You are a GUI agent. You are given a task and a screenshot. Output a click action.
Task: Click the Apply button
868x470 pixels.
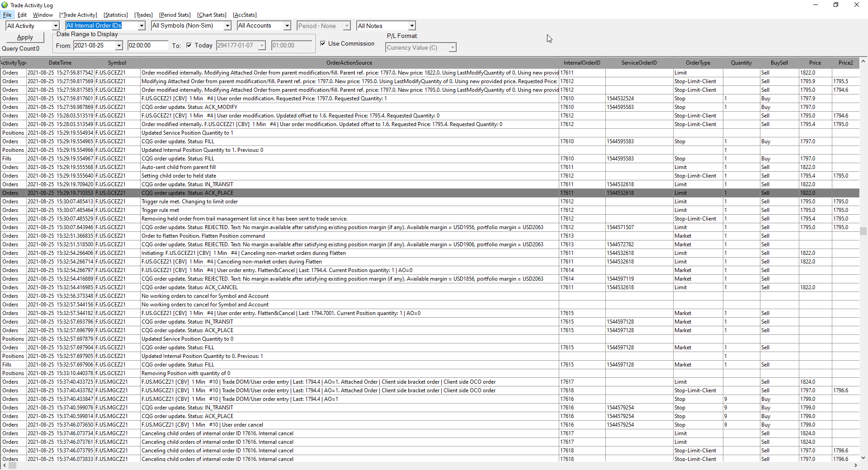[25, 38]
